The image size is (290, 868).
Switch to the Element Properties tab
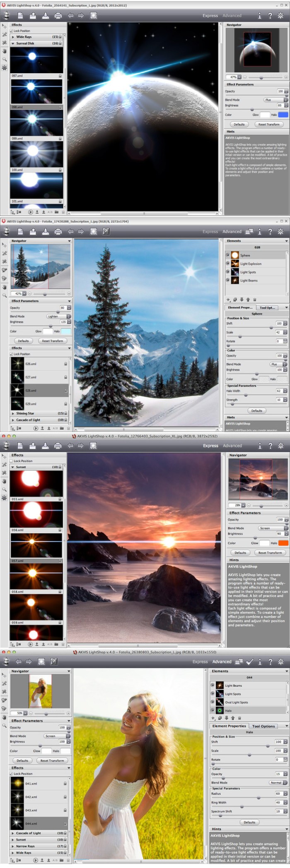pos(229,726)
